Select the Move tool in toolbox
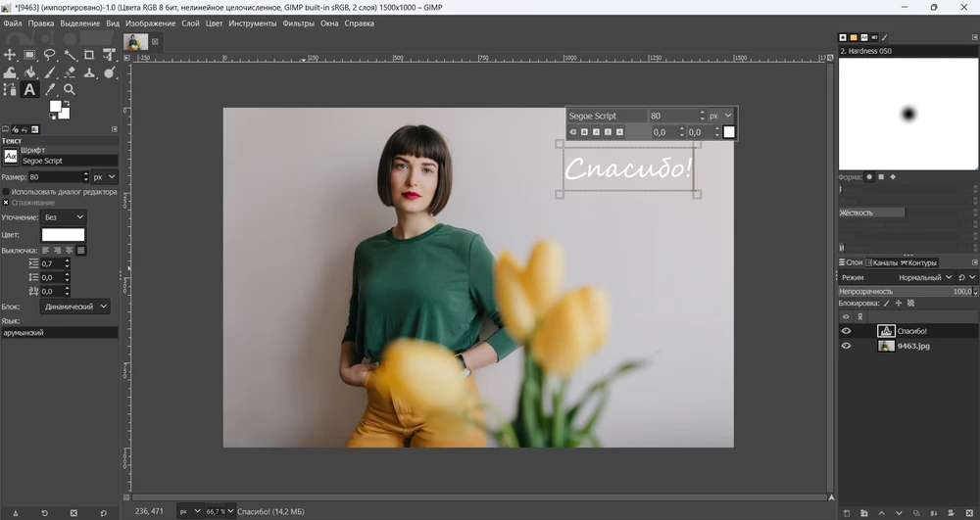 [x=10, y=55]
